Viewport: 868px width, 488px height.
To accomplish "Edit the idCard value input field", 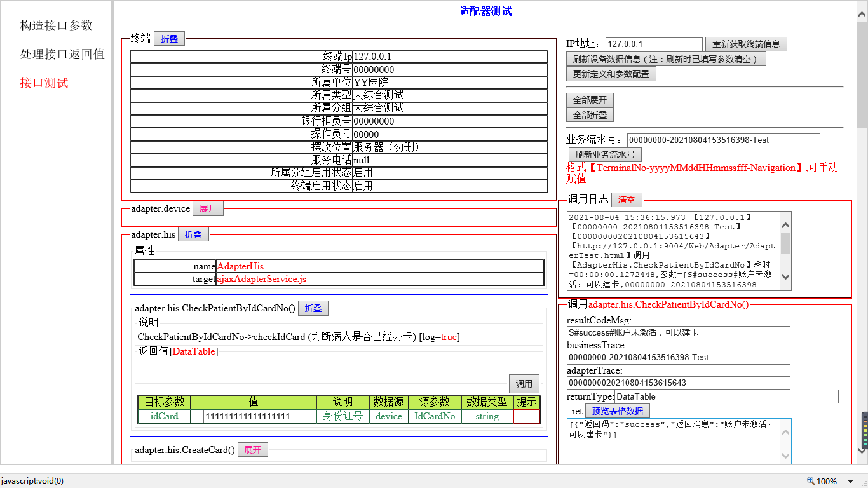I will 252,417.
